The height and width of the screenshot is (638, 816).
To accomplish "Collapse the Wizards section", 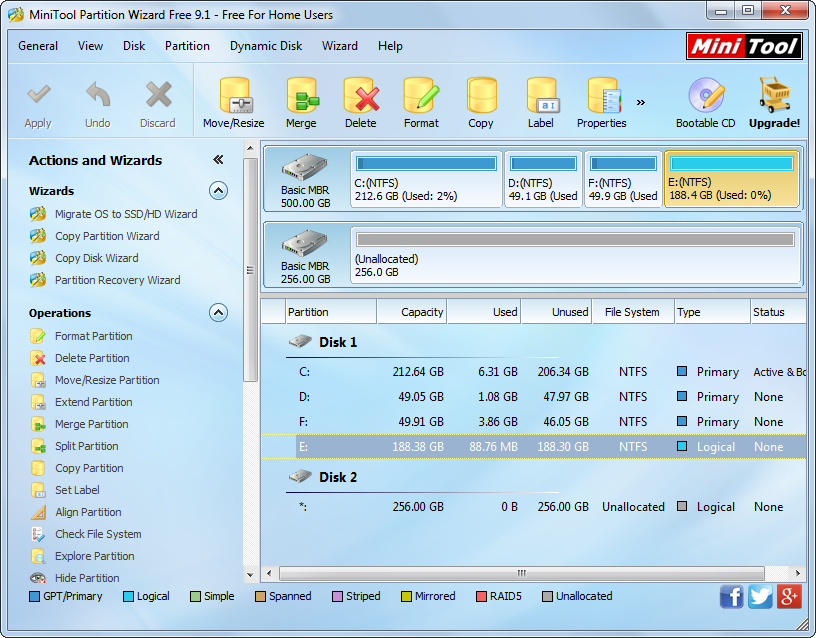I will click(219, 191).
